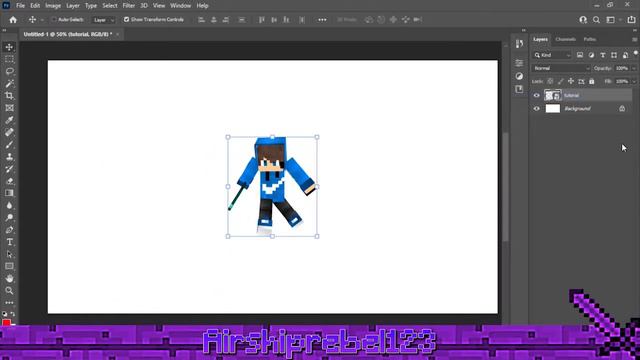
Task: Select the Lasso tool
Action: 9,71
